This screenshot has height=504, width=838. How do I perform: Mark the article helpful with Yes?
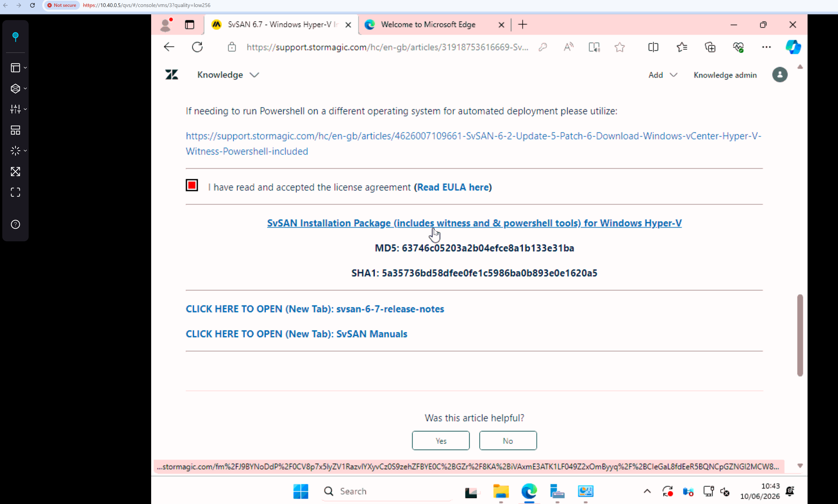point(441,440)
